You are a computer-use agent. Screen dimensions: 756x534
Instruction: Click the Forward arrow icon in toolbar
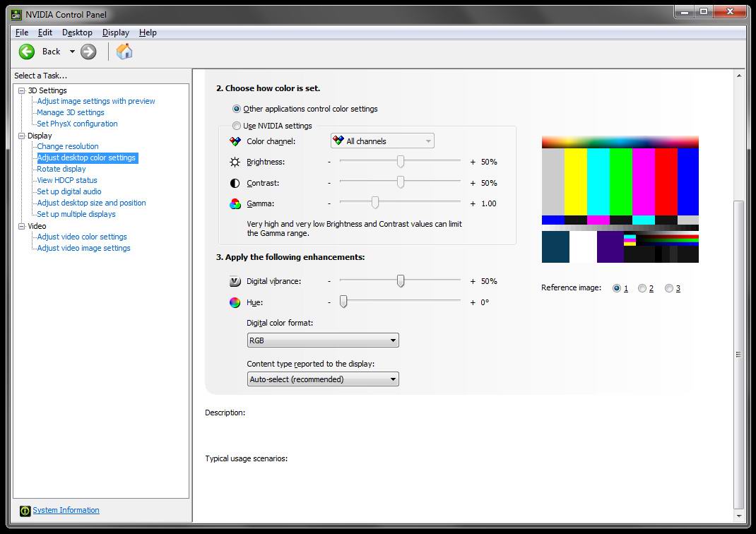[x=88, y=51]
